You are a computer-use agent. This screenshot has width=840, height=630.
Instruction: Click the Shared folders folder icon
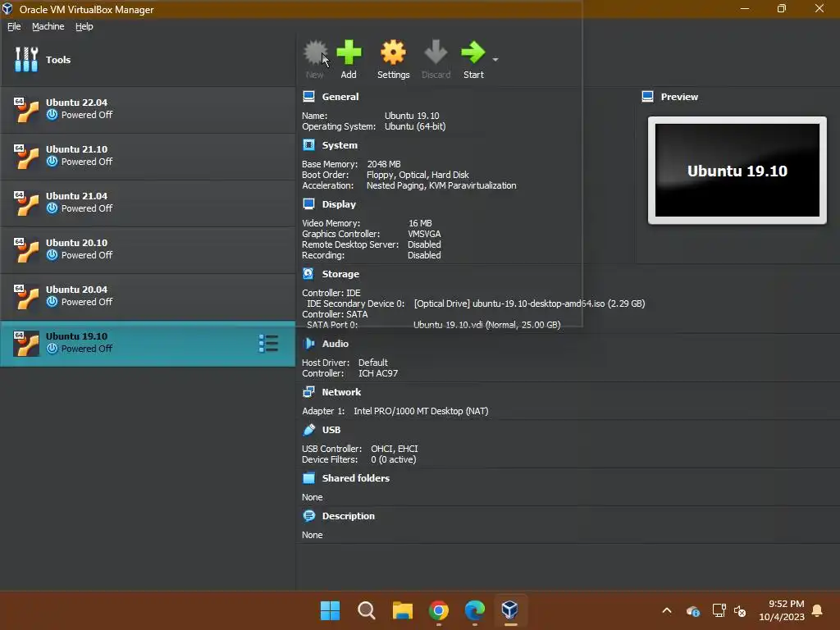click(308, 478)
